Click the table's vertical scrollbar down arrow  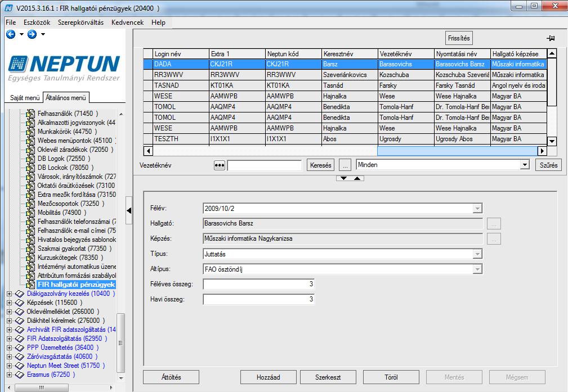(x=552, y=141)
